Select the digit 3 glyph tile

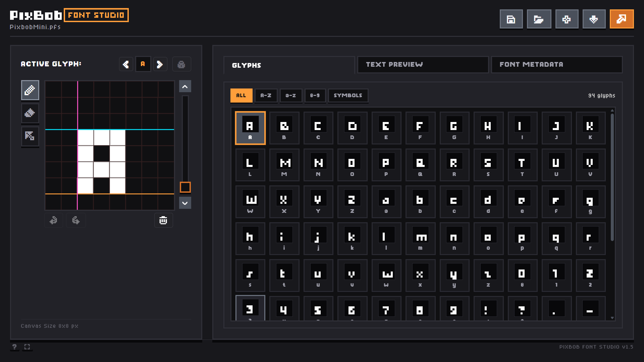click(x=250, y=308)
